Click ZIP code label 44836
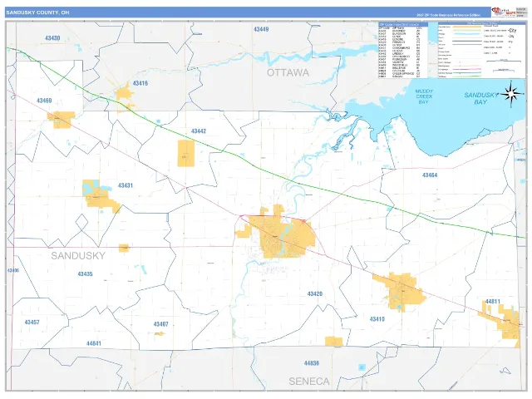This screenshot has width=532, height=399. [312, 363]
